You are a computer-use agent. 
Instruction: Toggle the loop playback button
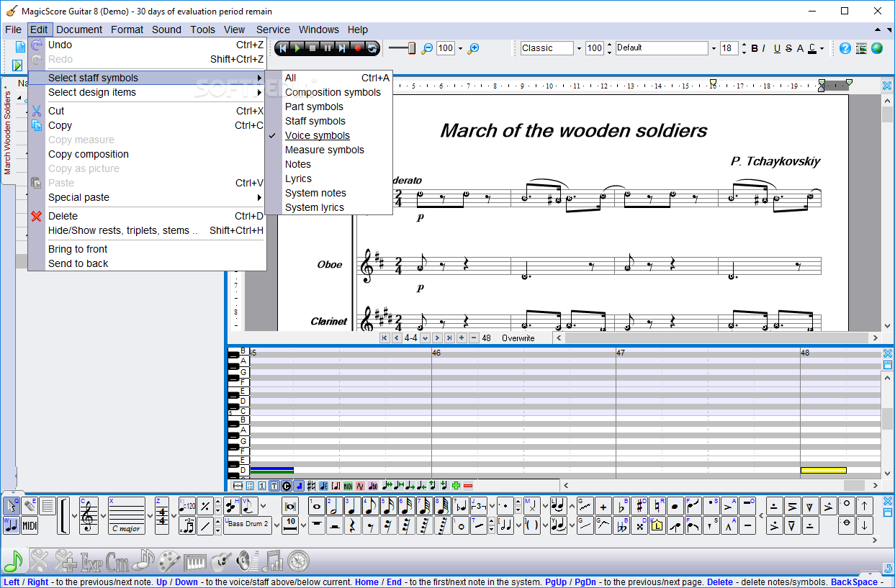[372, 48]
